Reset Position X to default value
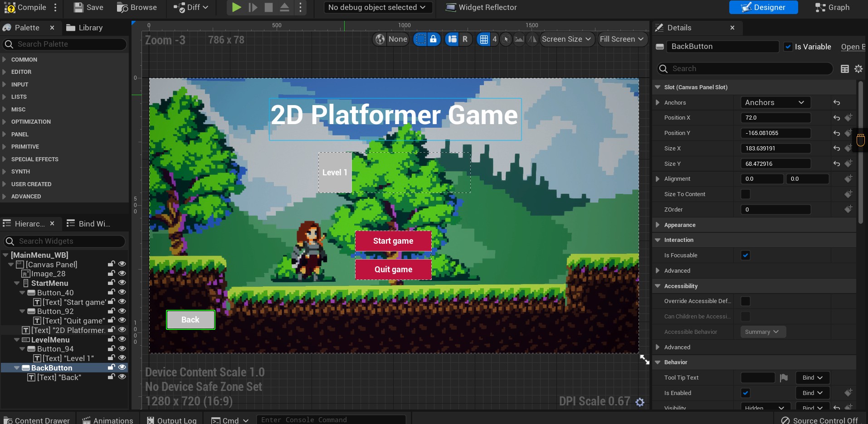 [837, 118]
